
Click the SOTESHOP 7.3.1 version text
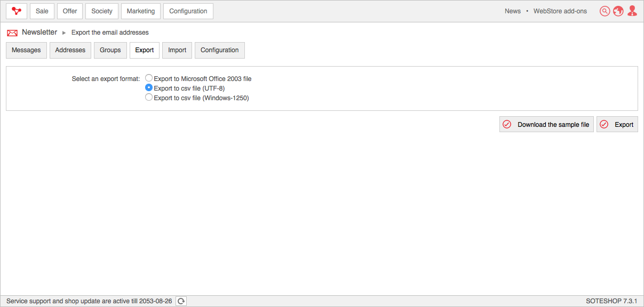611,301
